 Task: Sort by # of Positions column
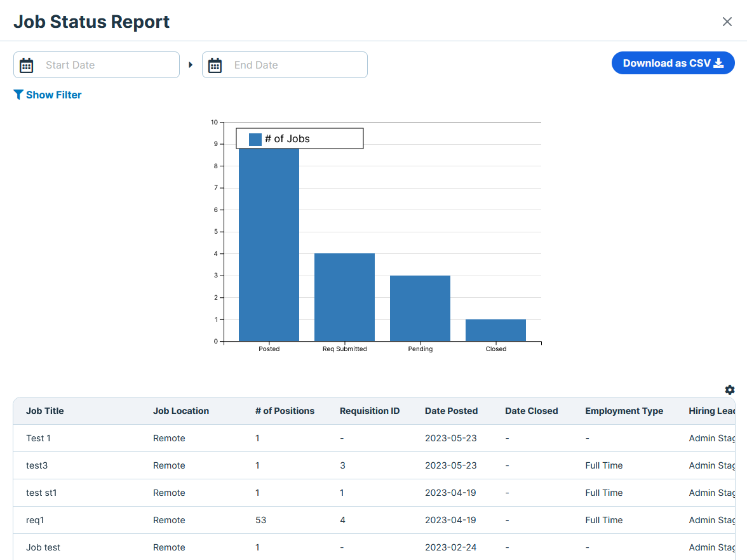[x=285, y=411]
